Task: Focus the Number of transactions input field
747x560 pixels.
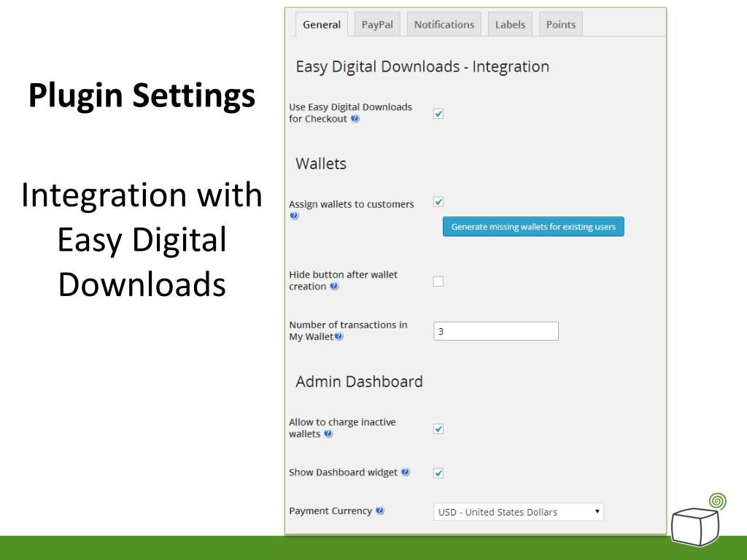Action: pos(496,331)
